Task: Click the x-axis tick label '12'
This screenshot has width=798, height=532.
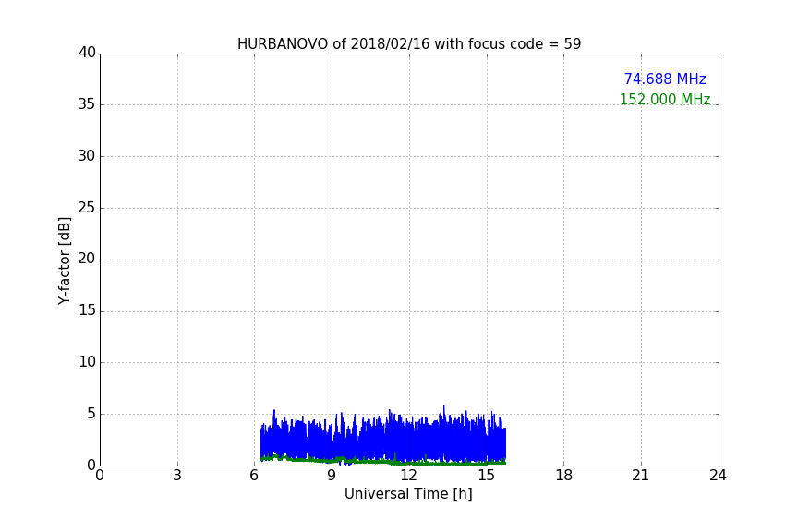Action: 408,476
